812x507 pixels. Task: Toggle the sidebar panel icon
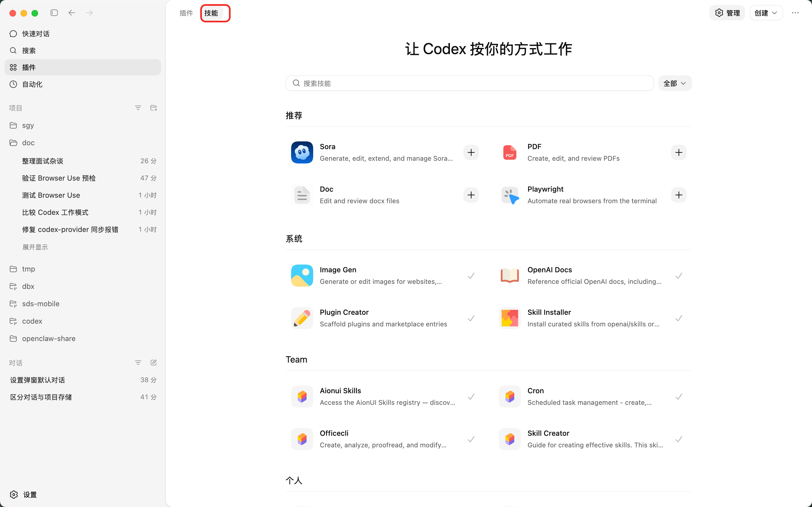click(x=54, y=13)
